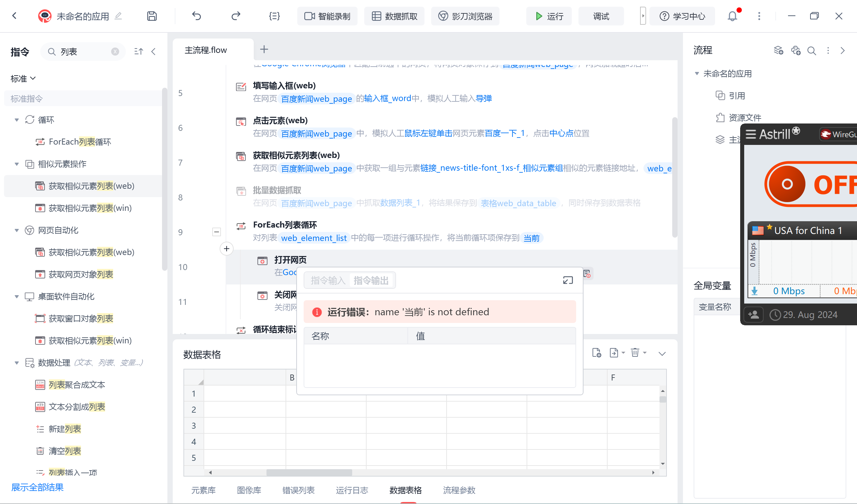
Task: Collapse the 相似元素操作 tree group
Action: click(x=17, y=164)
